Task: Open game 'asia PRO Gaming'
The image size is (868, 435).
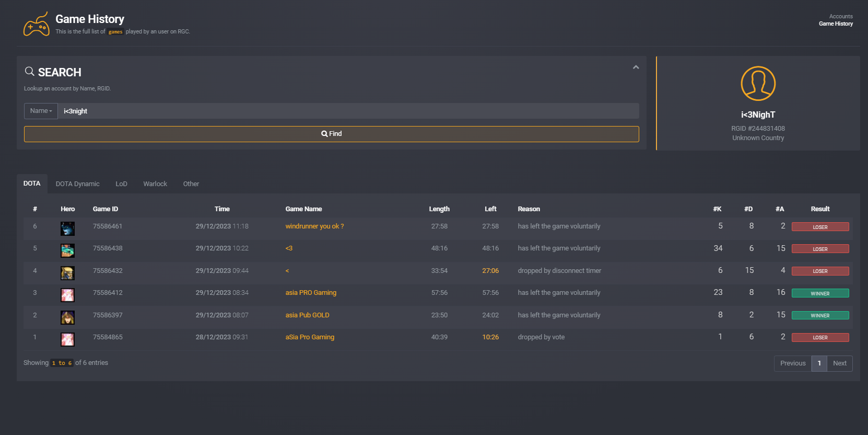Action: tap(311, 293)
